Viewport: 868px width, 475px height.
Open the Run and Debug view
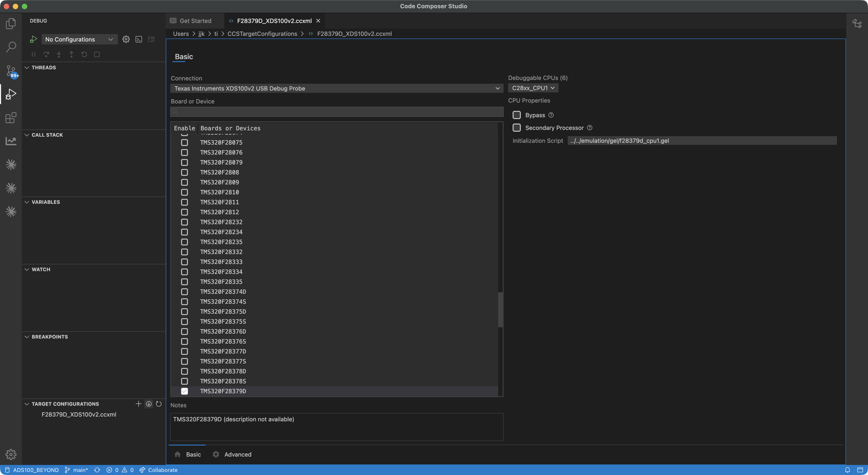11,94
